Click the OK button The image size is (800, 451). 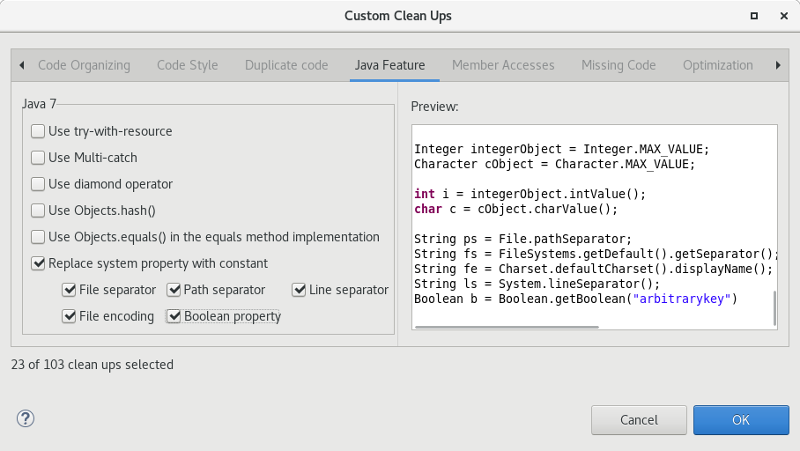tap(741, 420)
